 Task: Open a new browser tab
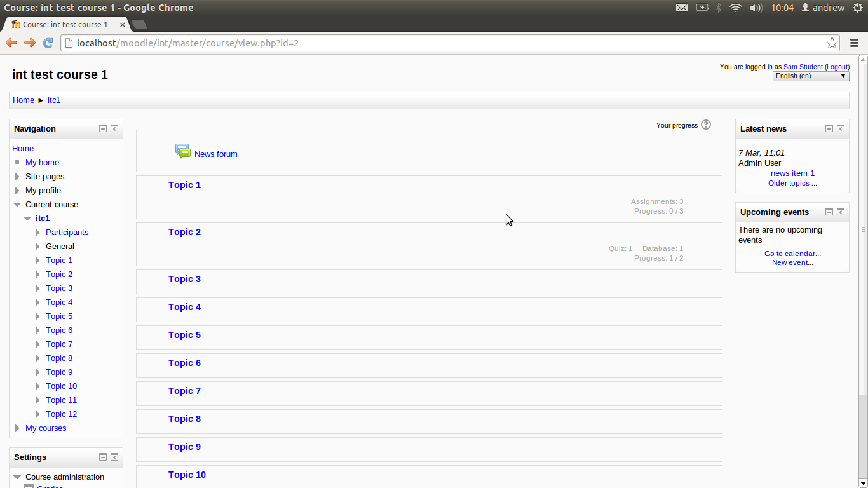point(139,24)
